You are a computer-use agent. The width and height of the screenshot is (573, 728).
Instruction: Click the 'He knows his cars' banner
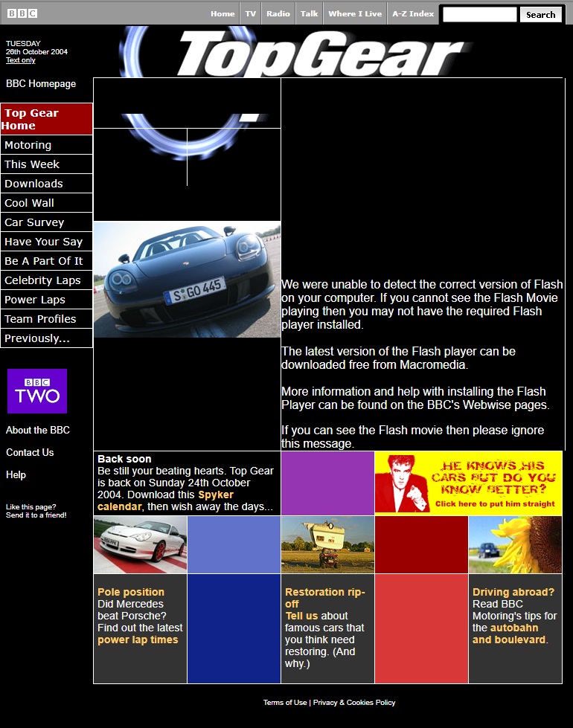[468, 483]
